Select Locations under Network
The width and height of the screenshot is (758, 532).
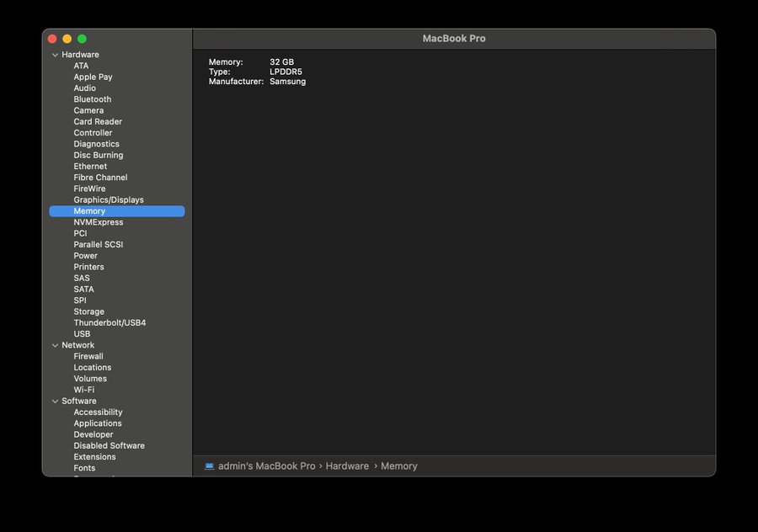coord(93,367)
